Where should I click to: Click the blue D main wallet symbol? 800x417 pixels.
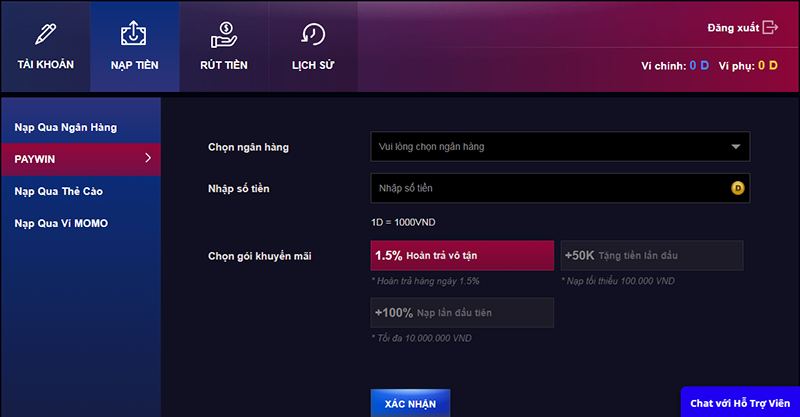point(704,65)
